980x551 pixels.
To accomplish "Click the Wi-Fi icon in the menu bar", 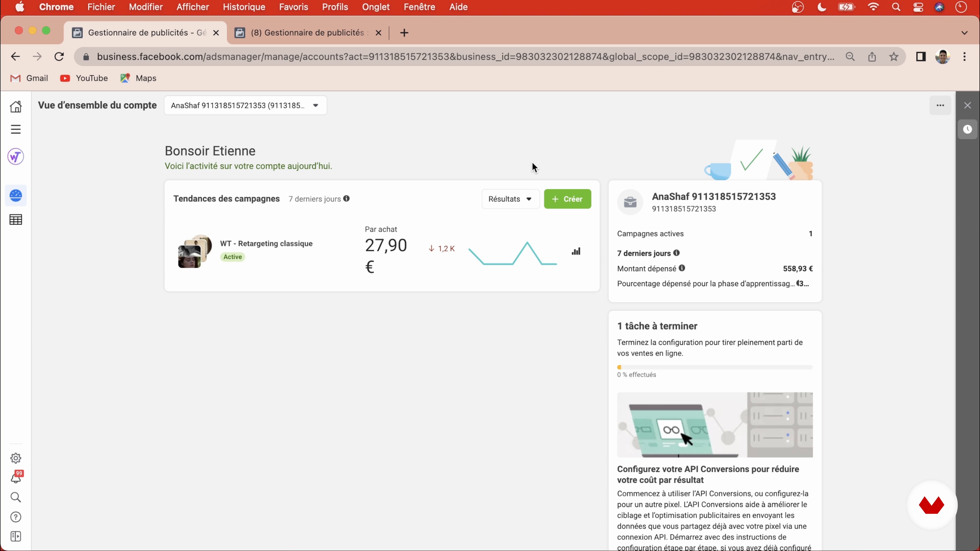I will coord(873,7).
